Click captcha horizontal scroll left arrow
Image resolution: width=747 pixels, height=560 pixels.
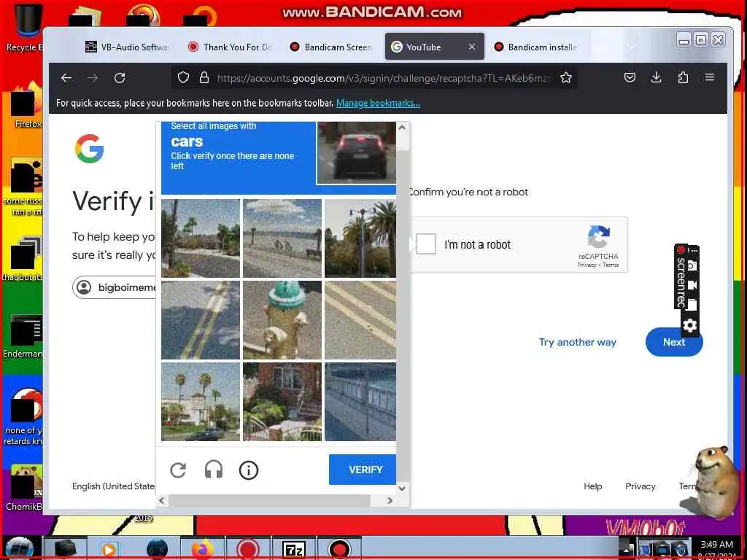click(x=162, y=500)
